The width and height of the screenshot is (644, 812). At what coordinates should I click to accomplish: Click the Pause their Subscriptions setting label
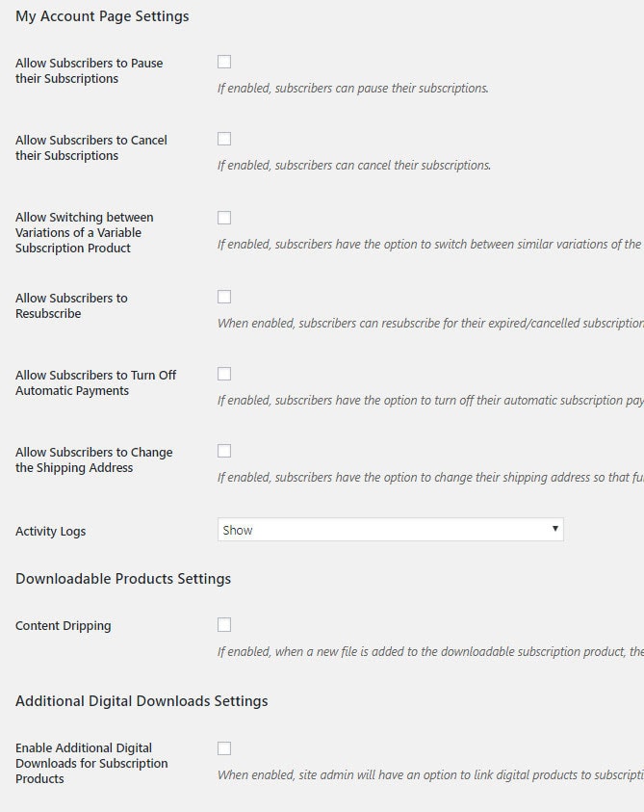[x=89, y=70]
